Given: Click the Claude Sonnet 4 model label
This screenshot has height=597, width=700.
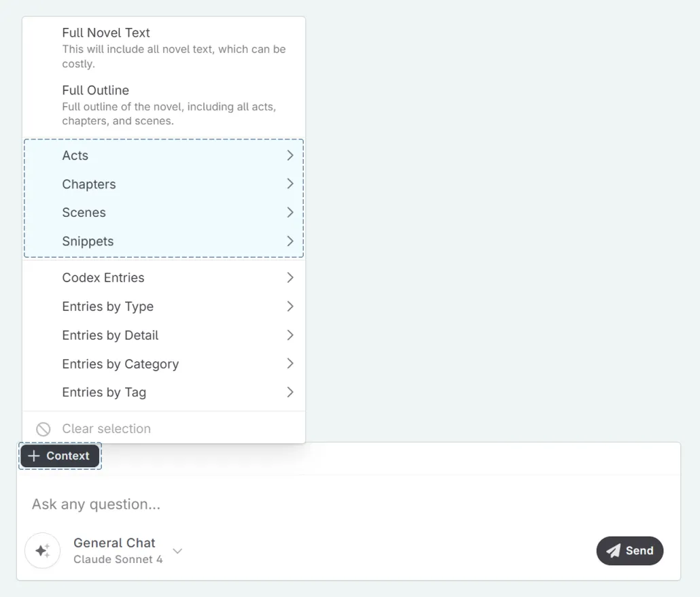Looking at the screenshot, I should [118, 560].
